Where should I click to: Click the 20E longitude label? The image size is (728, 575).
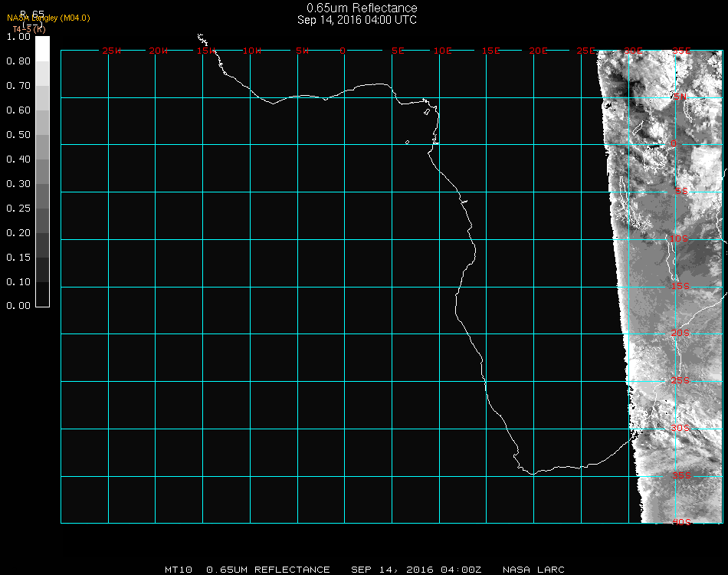[x=538, y=51]
